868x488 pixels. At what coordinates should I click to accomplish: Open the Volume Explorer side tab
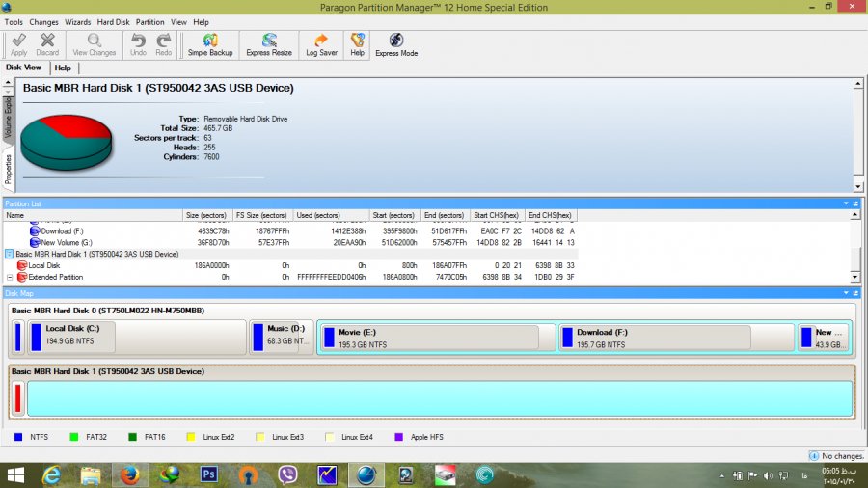point(8,118)
